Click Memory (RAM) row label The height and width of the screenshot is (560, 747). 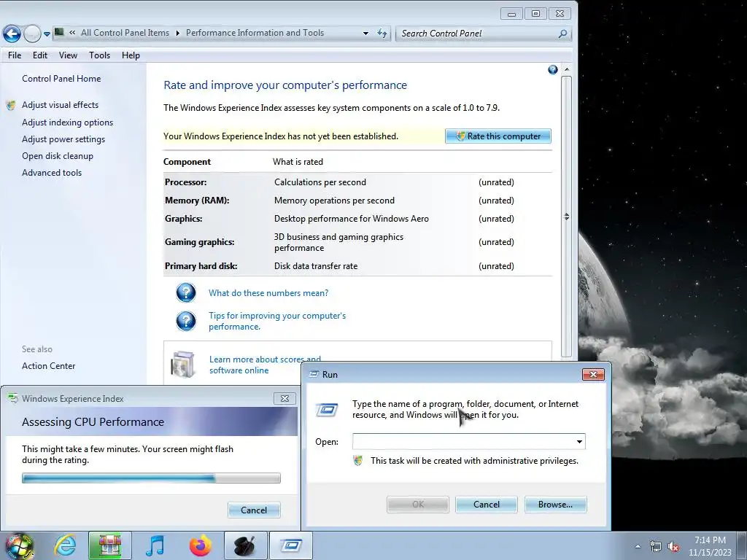tap(197, 201)
